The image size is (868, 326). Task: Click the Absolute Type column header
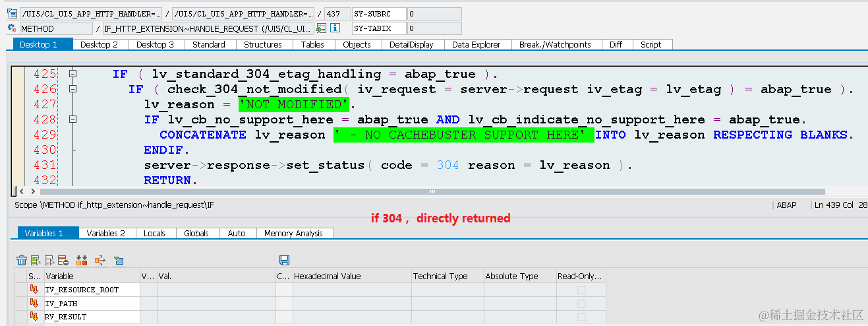click(519, 276)
